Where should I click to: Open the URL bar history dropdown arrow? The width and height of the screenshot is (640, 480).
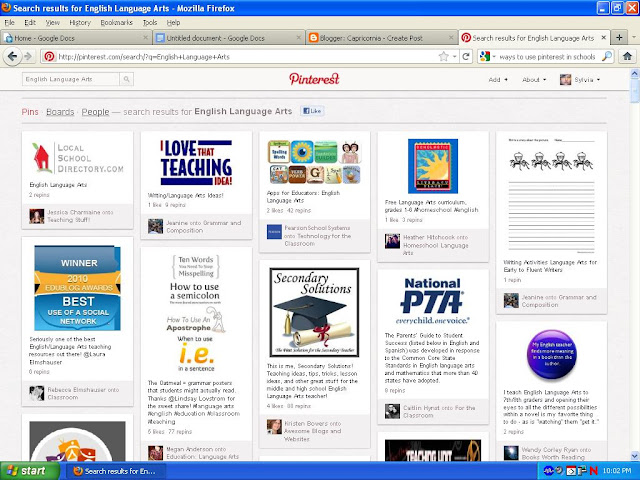(x=454, y=57)
